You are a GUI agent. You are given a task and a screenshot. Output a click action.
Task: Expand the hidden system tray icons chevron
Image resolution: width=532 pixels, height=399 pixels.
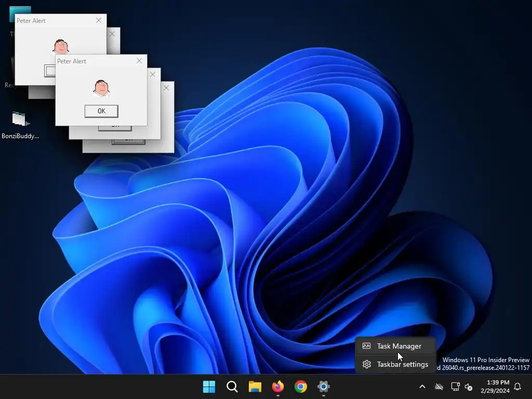pyautogui.click(x=422, y=387)
